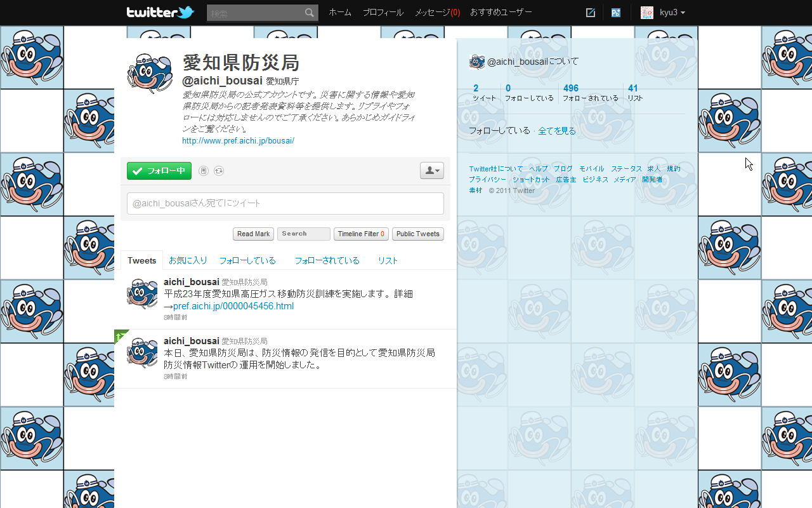Toggle the retweets icon next to follow button

click(219, 171)
